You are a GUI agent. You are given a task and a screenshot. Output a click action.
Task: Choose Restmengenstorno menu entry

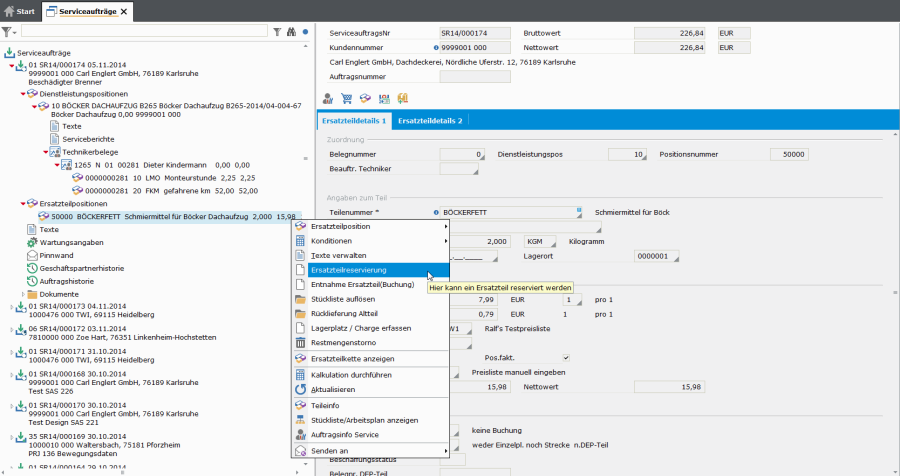(371, 343)
